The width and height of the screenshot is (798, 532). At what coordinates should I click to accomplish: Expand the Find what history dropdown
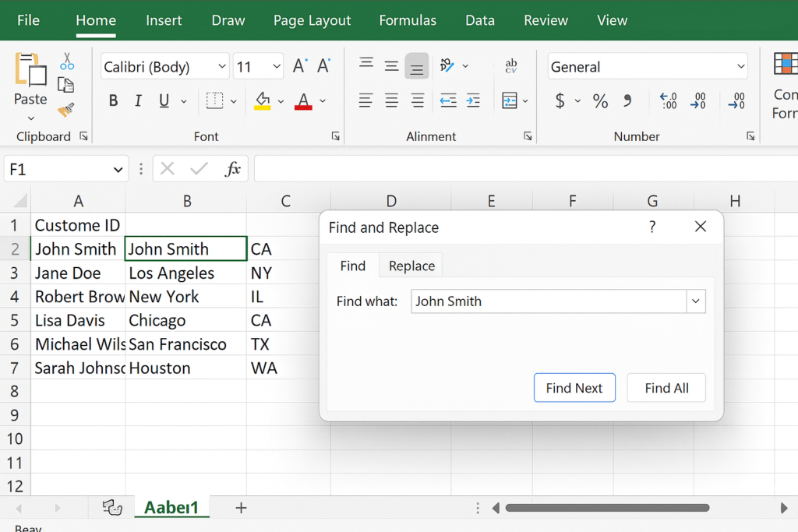coord(695,301)
